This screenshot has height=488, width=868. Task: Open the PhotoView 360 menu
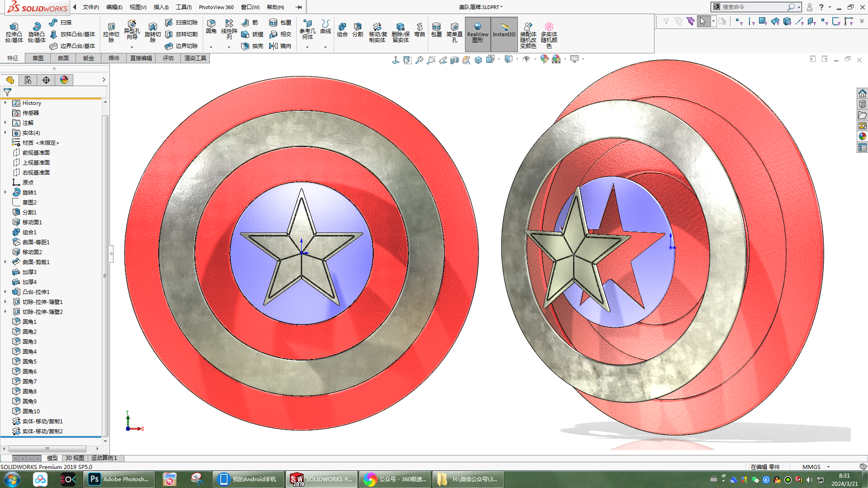[x=216, y=7]
